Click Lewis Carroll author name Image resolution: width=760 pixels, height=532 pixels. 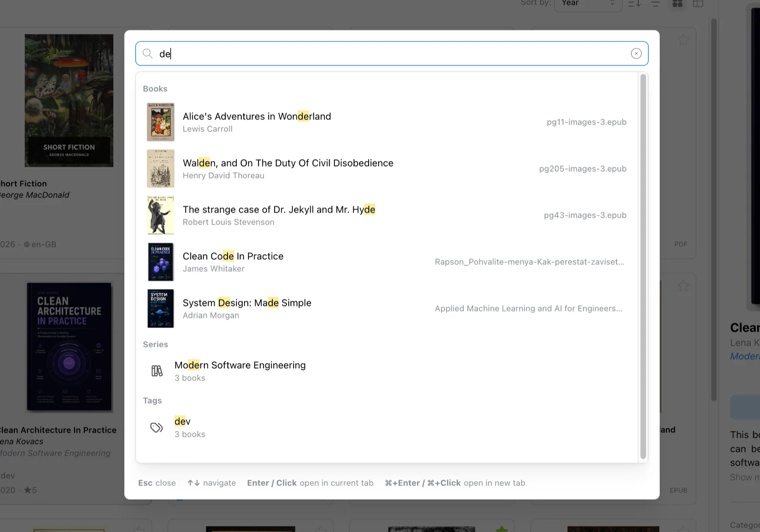[208, 129]
